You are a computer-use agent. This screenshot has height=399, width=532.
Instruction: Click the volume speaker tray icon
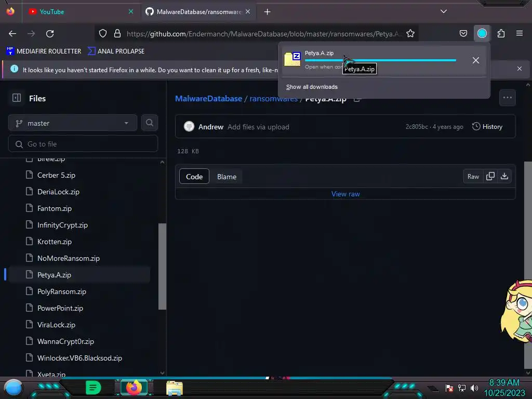pos(474,388)
